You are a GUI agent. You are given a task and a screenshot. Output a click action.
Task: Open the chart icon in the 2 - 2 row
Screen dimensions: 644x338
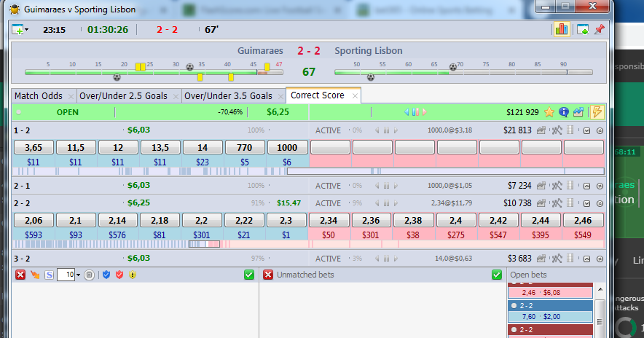pos(541,203)
